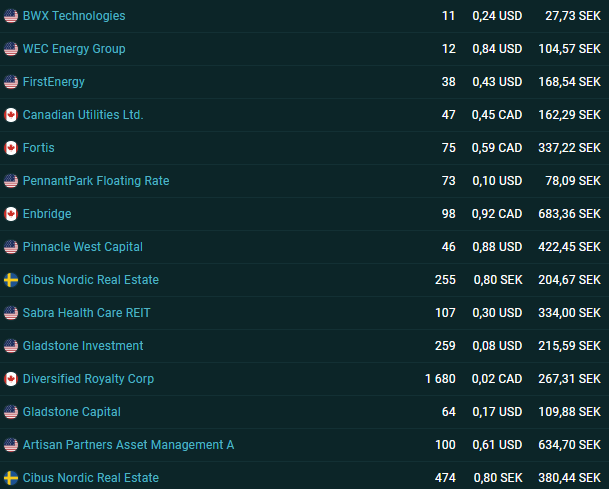Click US flag icon beside BWX Technologies

11,16
